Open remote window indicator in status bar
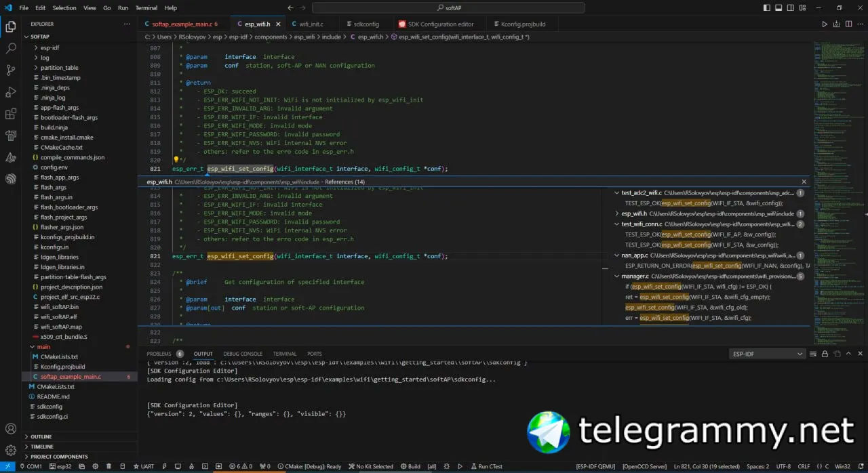 click(7, 466)
